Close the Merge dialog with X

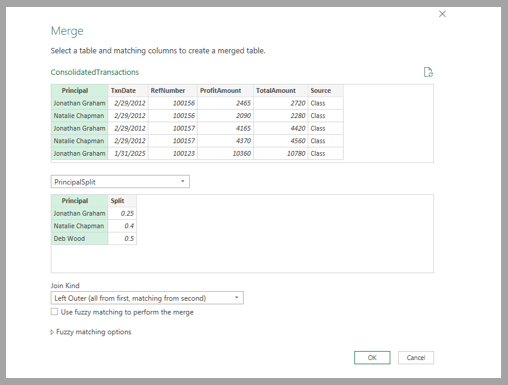coord(442,14)
